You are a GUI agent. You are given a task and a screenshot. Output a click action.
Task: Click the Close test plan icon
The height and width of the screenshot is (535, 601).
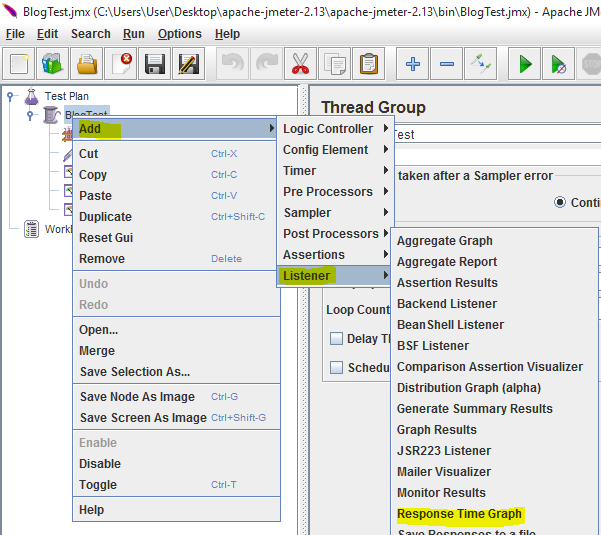[121, 64]
